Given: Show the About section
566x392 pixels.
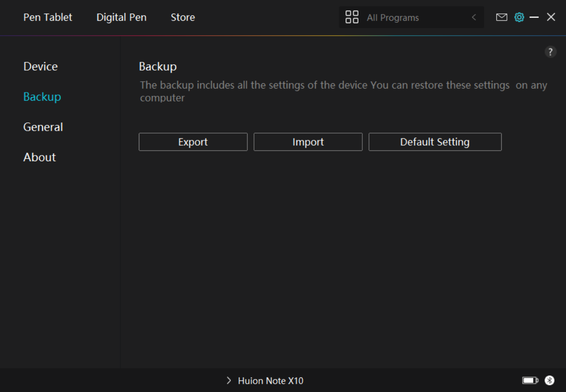Looking at the screenshot, I should [40, 157].
